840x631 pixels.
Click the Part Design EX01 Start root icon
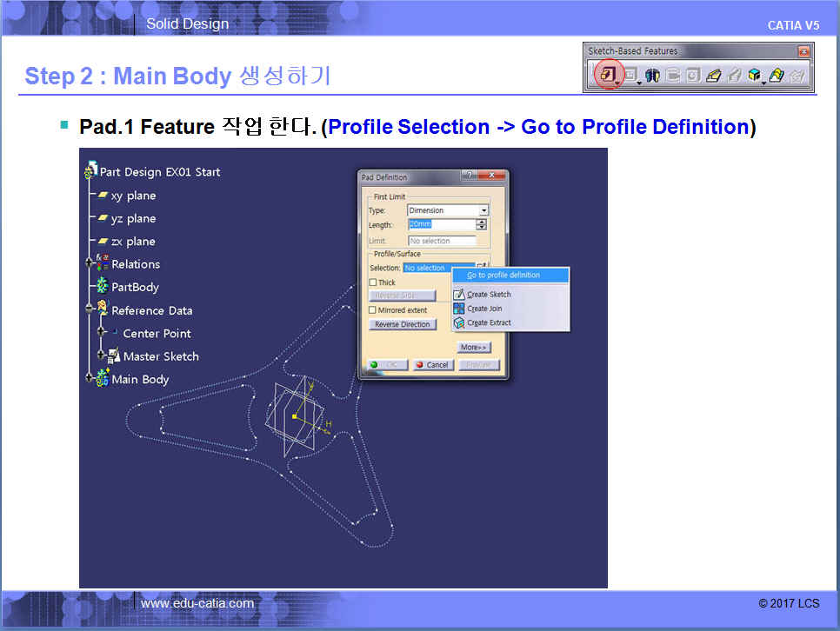pyautogui.click(x=90, y=170)
